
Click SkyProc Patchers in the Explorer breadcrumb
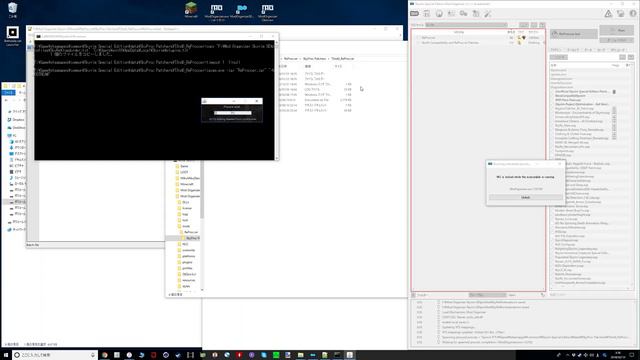[314, 59]
